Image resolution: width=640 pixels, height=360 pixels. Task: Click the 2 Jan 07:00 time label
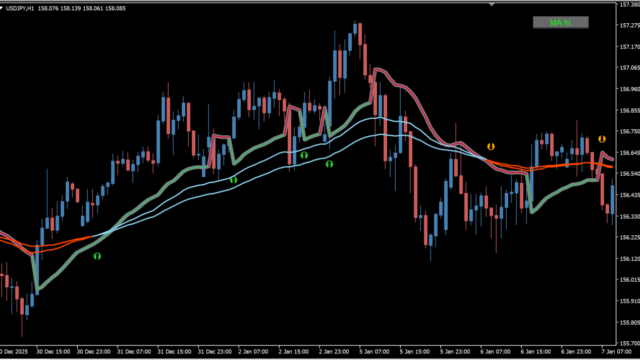click(253, 351)
